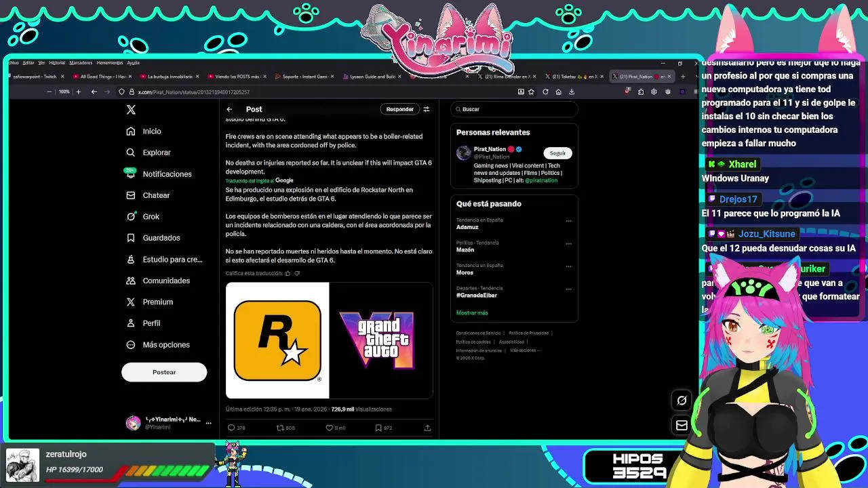
Task: Open the Editar browser menu
Action: [x=28, y=62]
